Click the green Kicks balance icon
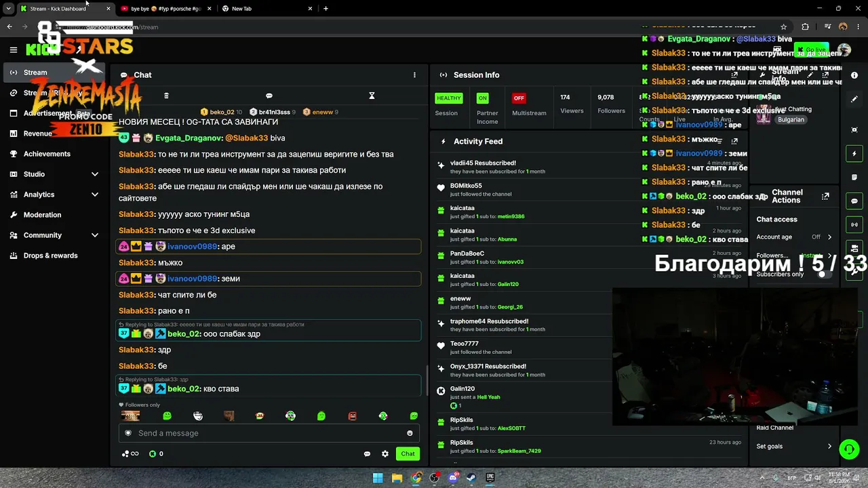Viewport: 868px width, 488px height. coord(153,454)
